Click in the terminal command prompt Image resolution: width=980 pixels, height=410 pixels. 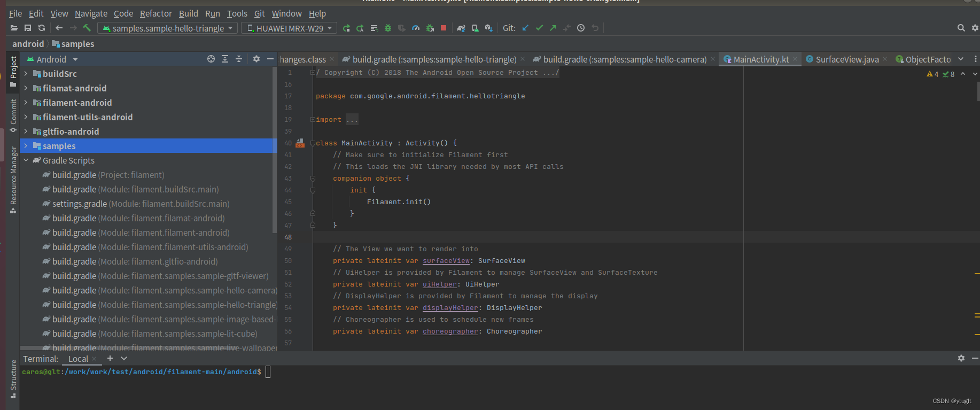(x=268, y=372)
